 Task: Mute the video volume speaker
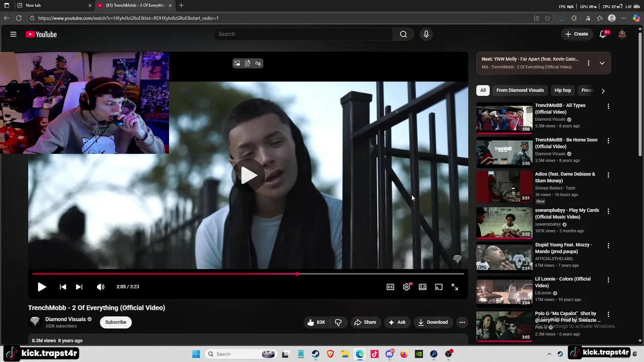pyautogui.click(x=101, y=287)
